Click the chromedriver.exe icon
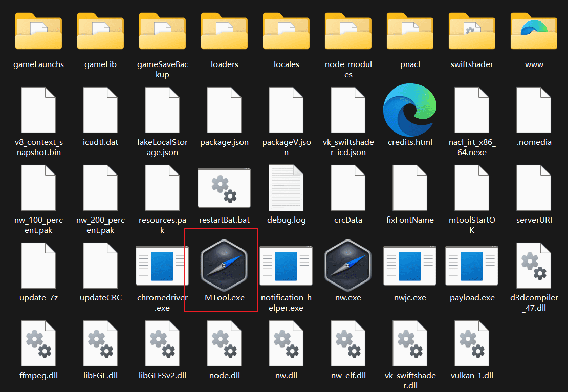 [x=162, y=265]
